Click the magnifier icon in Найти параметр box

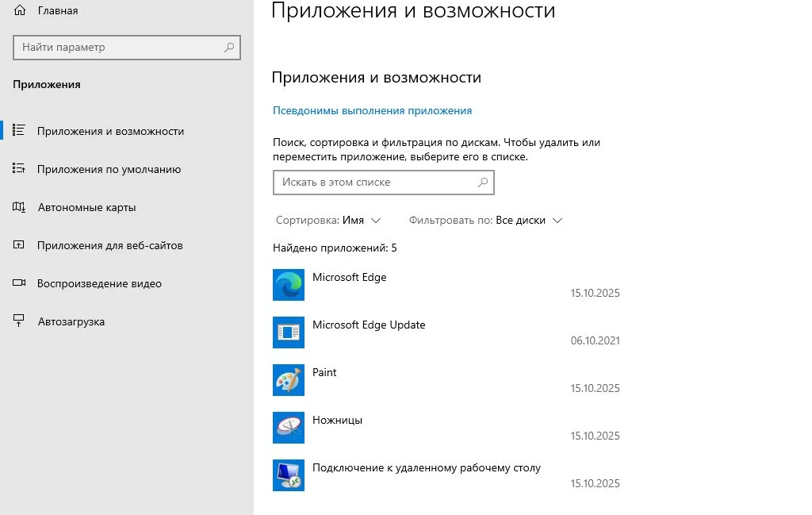coord(229,48)
